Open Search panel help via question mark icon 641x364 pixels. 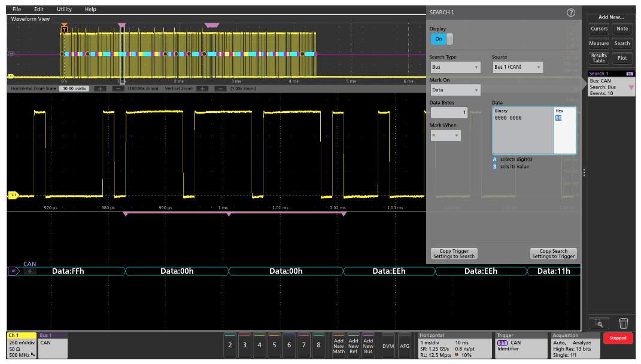pyautogui.click(x=569, y=11)
